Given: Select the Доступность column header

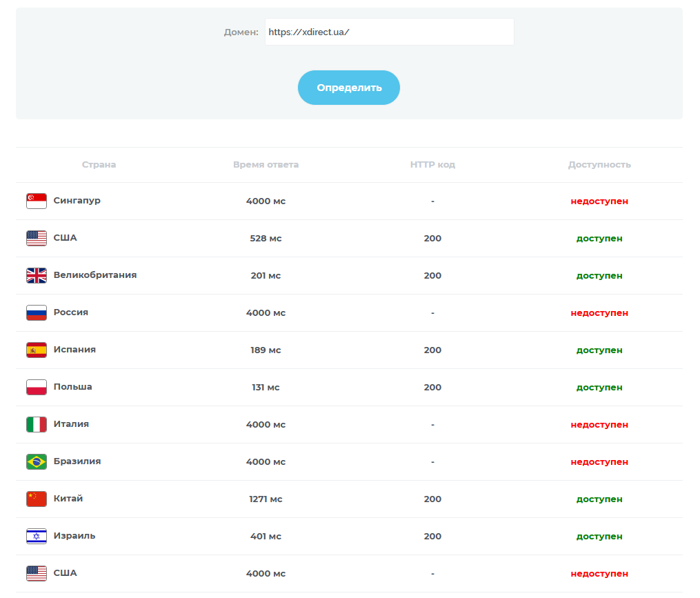Looking at the screenshot, I should tap(599, 165).
